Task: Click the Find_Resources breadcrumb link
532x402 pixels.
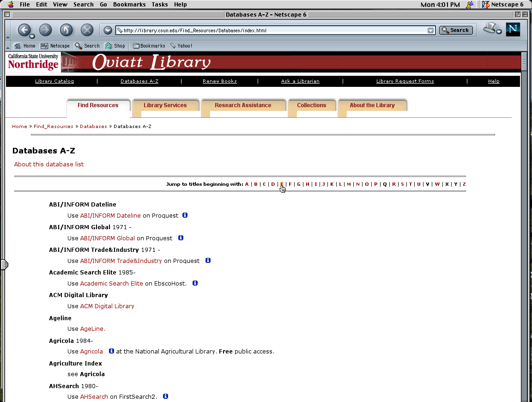Action: pyautogui.click(x=53, y=126)
